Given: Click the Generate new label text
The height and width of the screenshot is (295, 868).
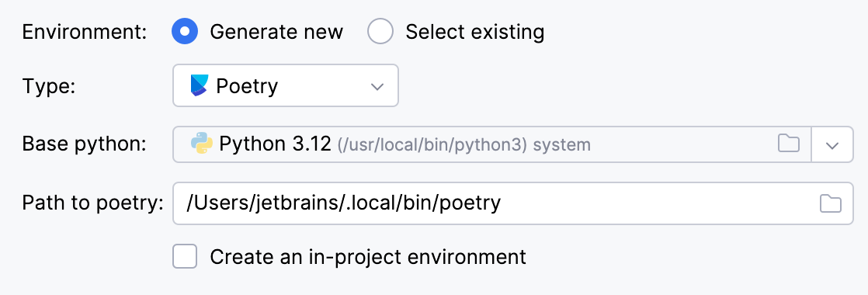Looking at the screenshot, I should click(276, 32).
